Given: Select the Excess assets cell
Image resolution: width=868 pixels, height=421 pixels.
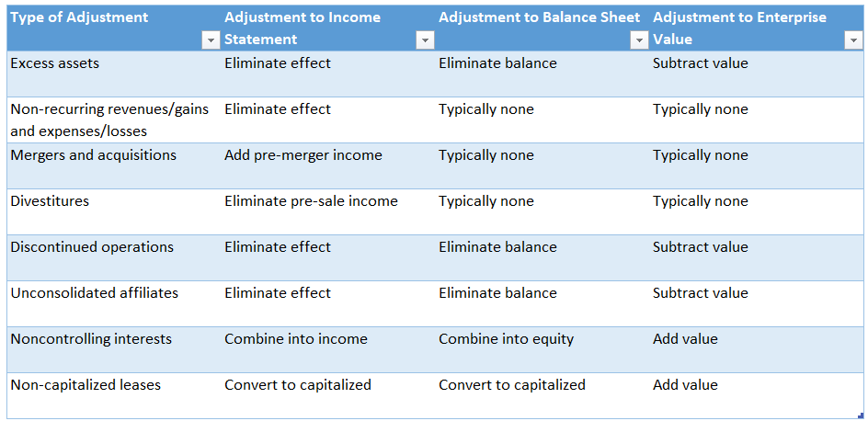Looking at the screenshot, I should [55, 63].
